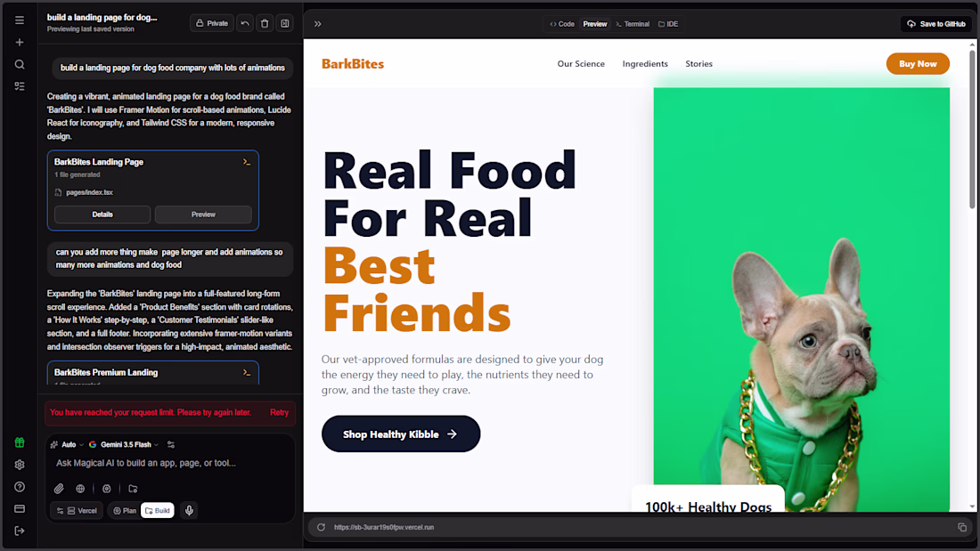Toggle the panel layout icon in header
The height and width of the screenshot is (551, 980).
[x=284, y=23]
